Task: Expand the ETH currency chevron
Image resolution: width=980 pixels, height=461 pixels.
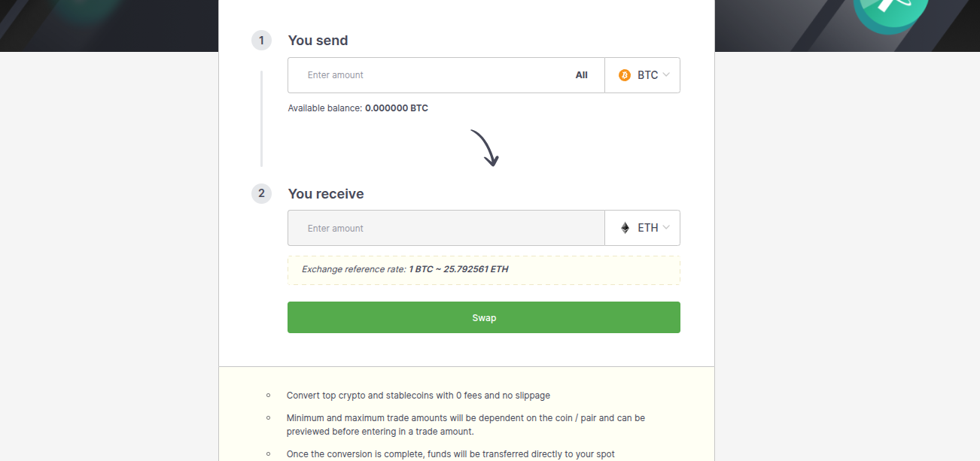Action: coord(666,228)
